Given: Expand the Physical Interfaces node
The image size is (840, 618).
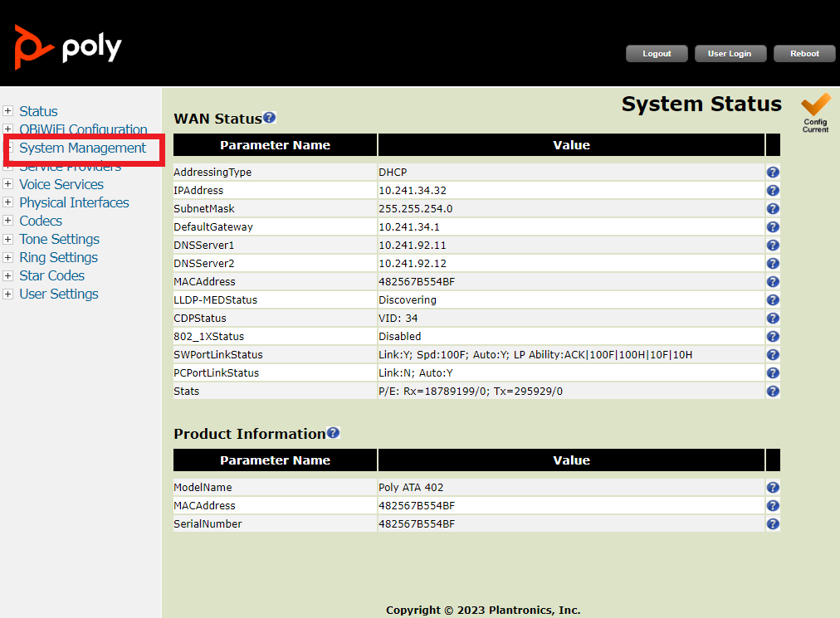Looking at the screenshot, I should coord(8,202).
